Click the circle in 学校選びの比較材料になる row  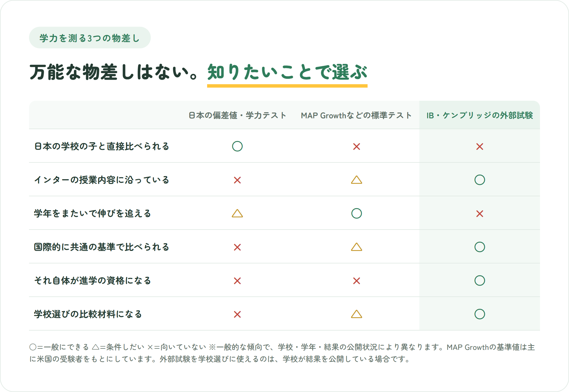tap(480, 314)
